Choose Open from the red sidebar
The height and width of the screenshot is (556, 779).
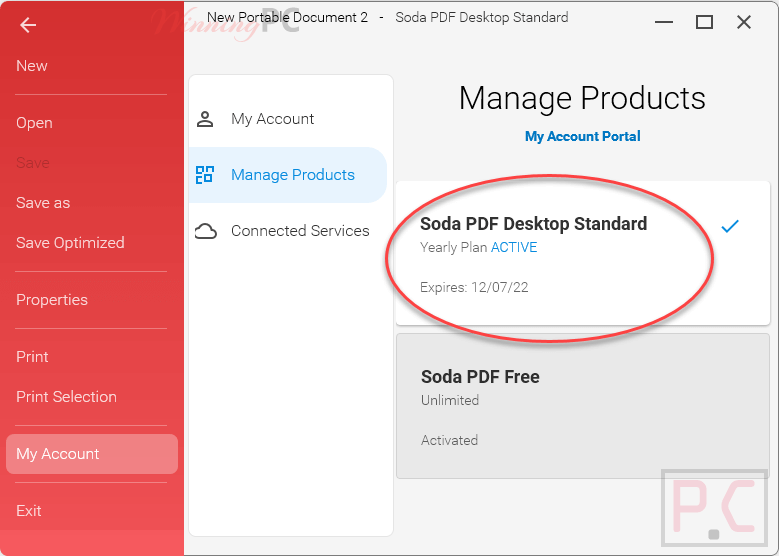34,123
